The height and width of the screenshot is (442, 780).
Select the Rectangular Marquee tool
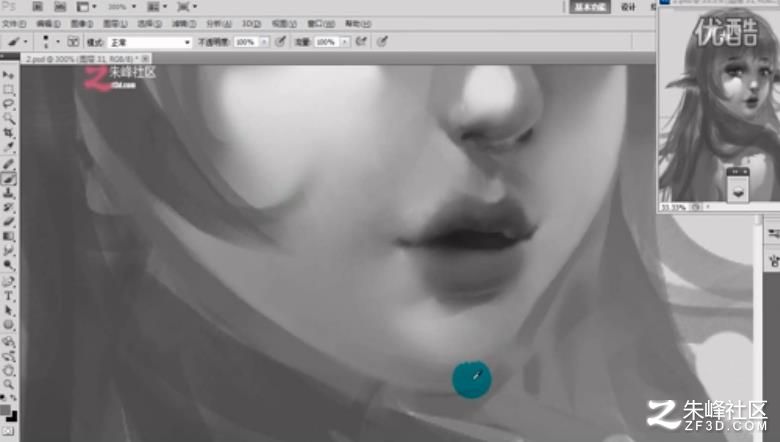8,90
